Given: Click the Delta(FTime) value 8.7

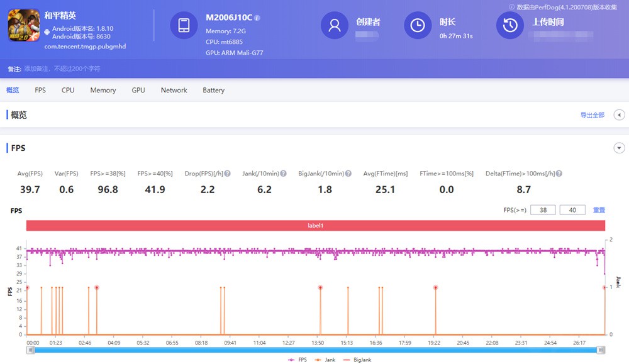Looking at the screenshot, I should 523,190.
